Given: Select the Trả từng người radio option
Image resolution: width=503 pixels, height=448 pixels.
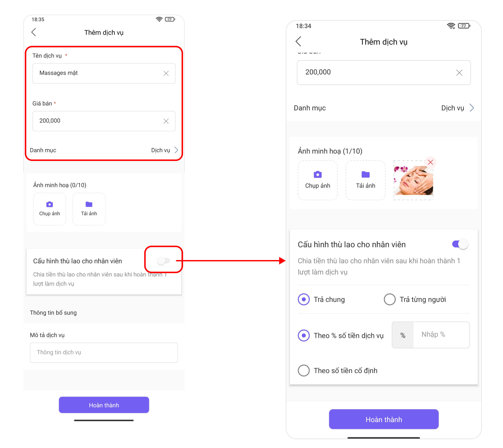Looking at the screenshot, I should (x=390, y=299).
